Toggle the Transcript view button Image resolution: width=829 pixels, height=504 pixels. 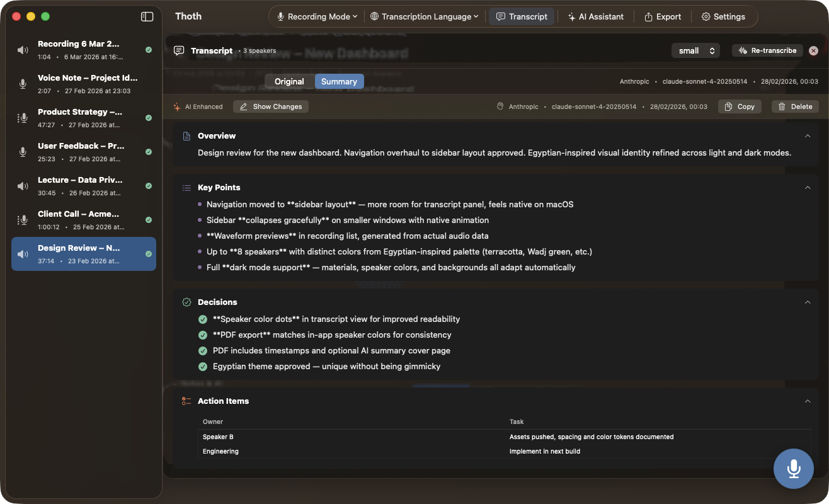click(522, 17)
